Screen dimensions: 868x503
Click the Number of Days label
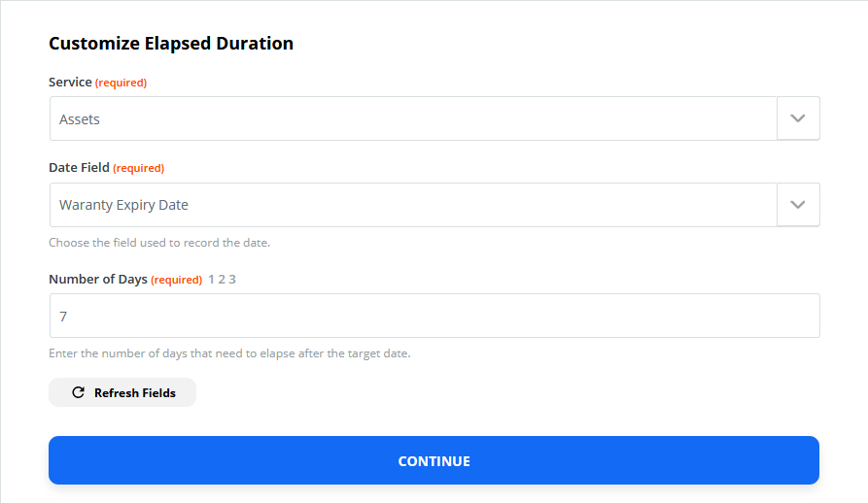tap(98, 279)
